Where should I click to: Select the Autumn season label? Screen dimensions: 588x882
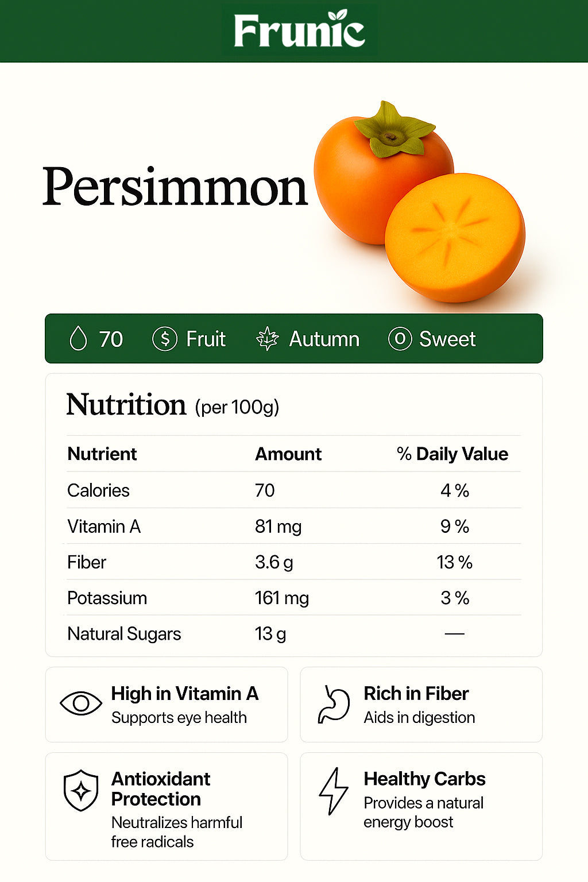click(x=324, y=339)
